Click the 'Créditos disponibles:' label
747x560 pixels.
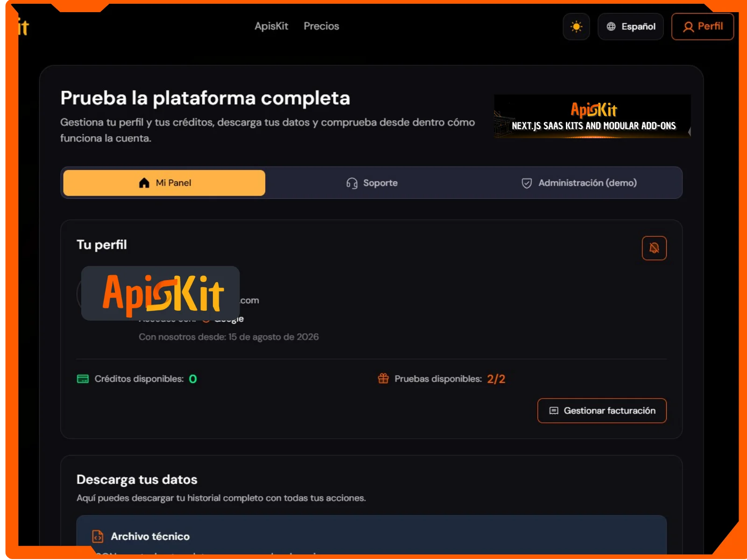pos(139,379)
